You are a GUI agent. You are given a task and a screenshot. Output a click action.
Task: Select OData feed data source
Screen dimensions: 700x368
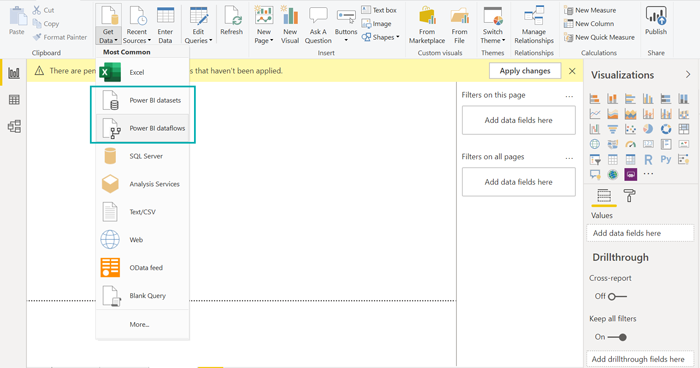[142, 268]
